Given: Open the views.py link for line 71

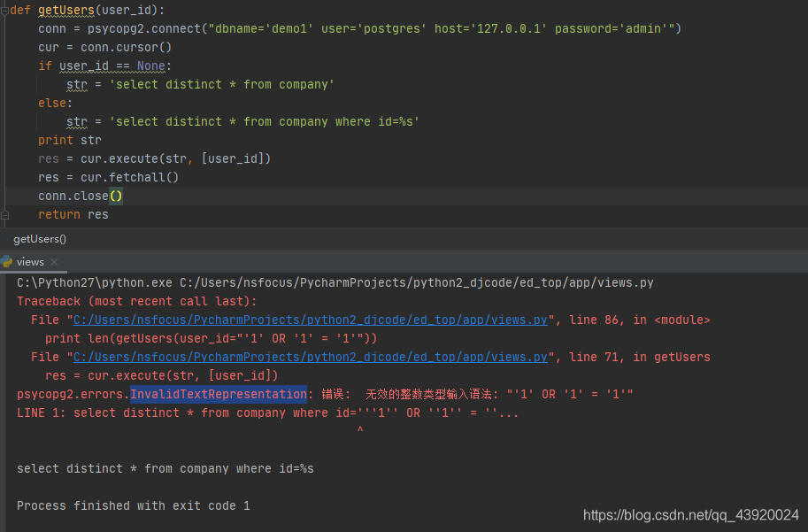Looking at the screenshot, I should point(311,358).
